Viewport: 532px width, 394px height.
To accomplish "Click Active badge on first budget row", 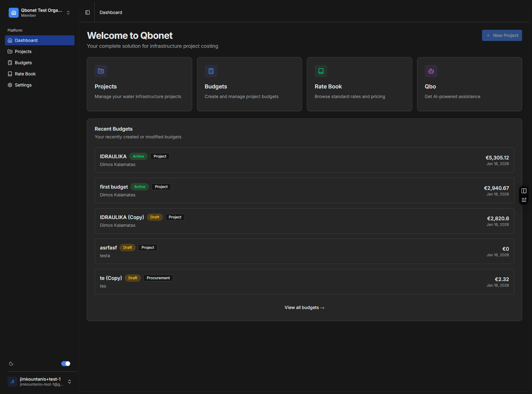I will [140, 187].
